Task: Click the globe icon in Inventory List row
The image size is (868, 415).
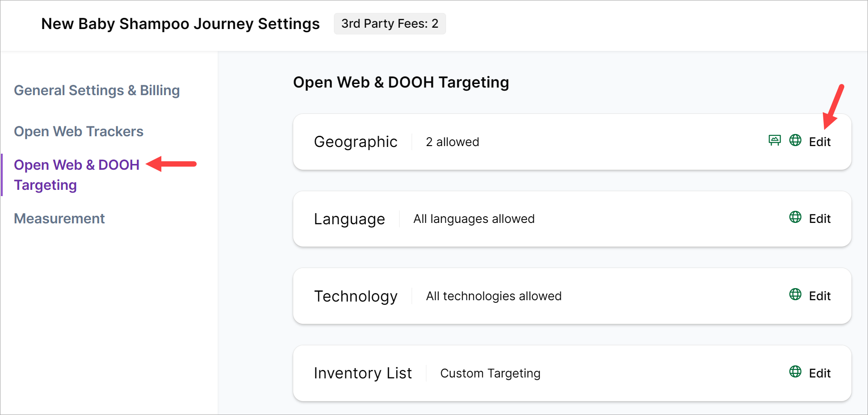Action: tap(795, 372)
